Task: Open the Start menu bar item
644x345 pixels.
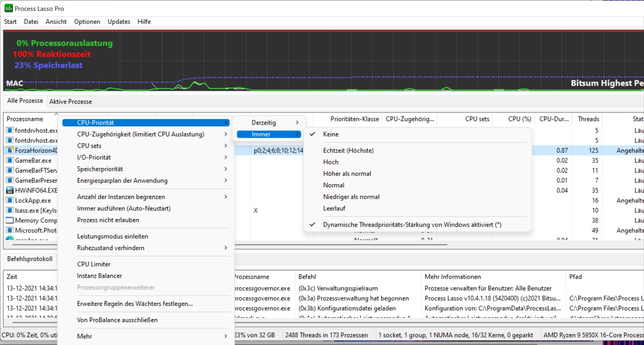Action: [x=11, y=22]
